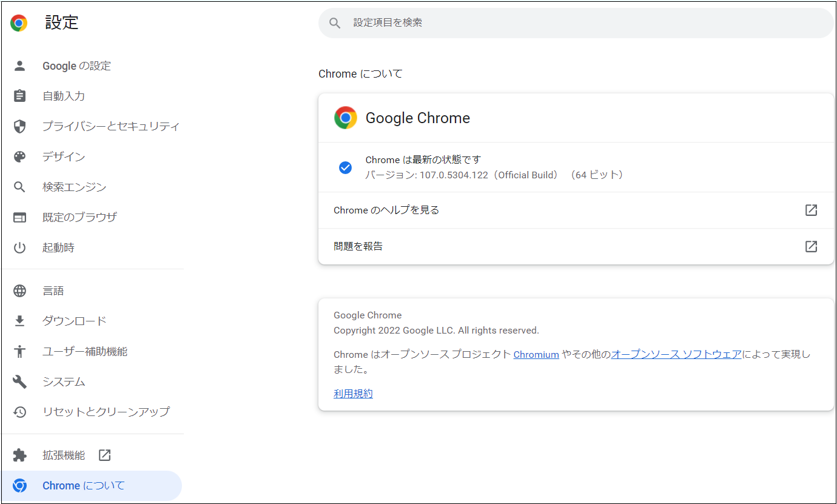Click the clipboard icon for 自動入力

pyautogui.click(x=20, y=96)
